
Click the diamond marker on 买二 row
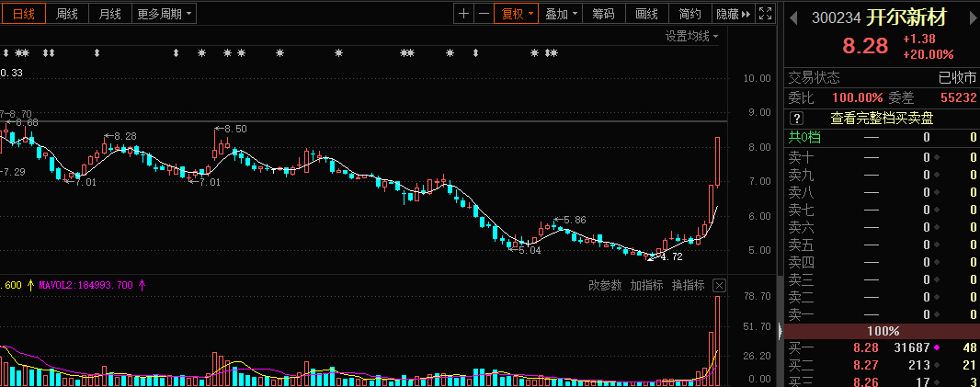[x=937, y=365]
